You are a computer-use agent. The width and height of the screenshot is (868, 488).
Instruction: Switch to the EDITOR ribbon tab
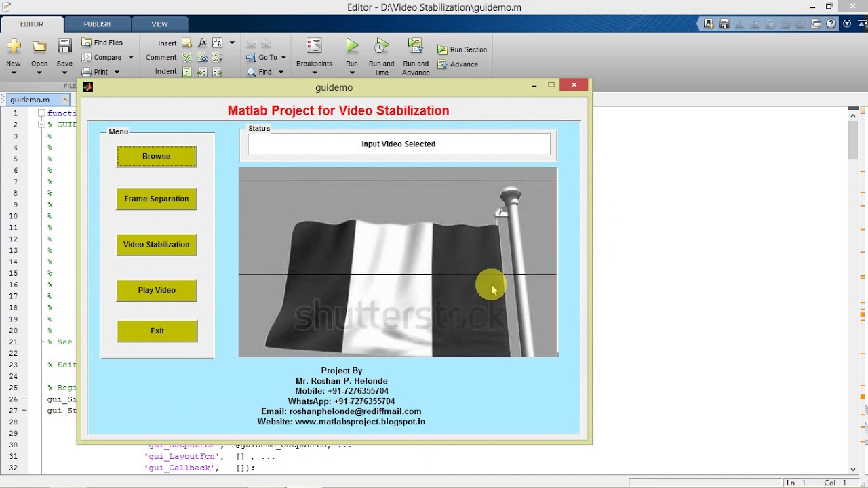click(32, 24)
